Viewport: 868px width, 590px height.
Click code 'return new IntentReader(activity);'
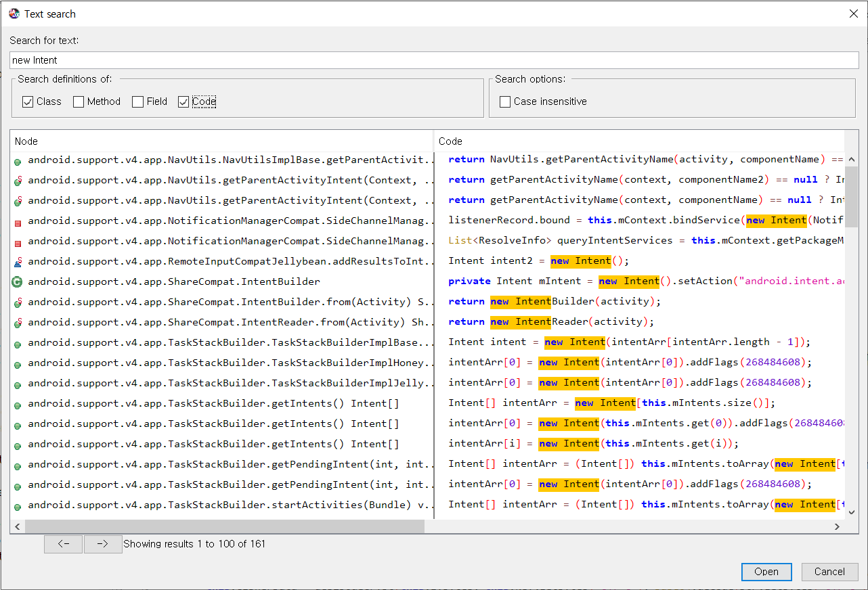point(551,322)
